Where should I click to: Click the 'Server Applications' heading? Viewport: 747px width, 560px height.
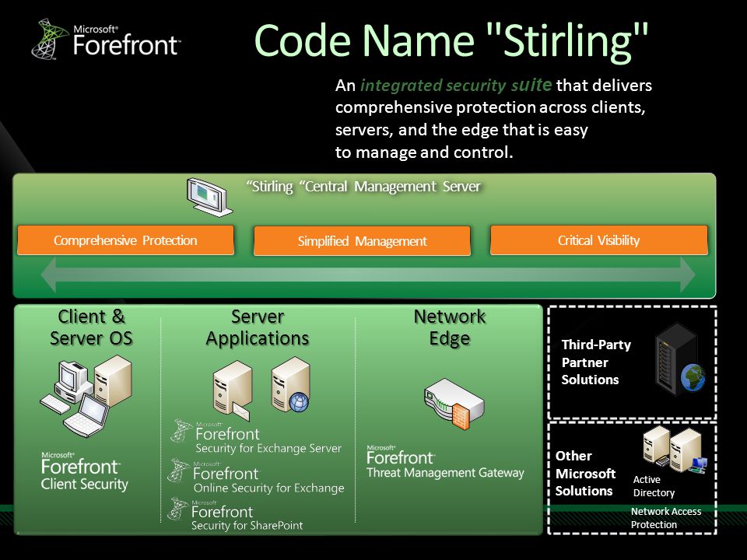pos(258,327)
